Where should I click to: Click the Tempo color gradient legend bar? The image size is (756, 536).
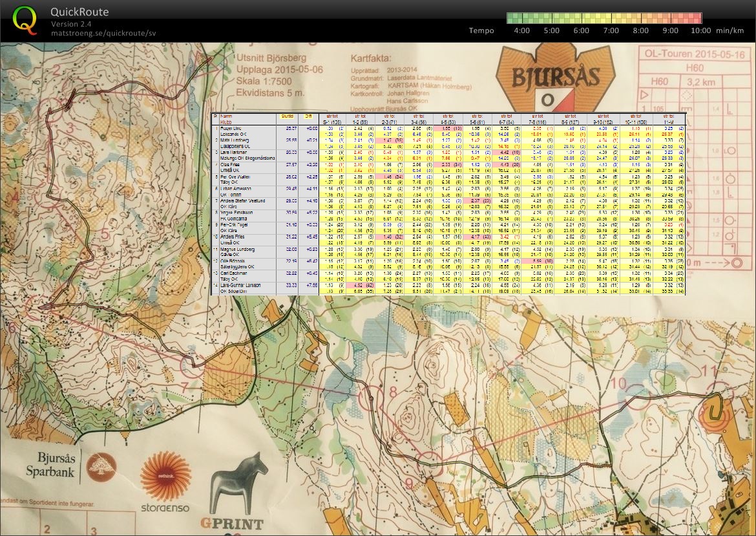[x=604, y=18]
